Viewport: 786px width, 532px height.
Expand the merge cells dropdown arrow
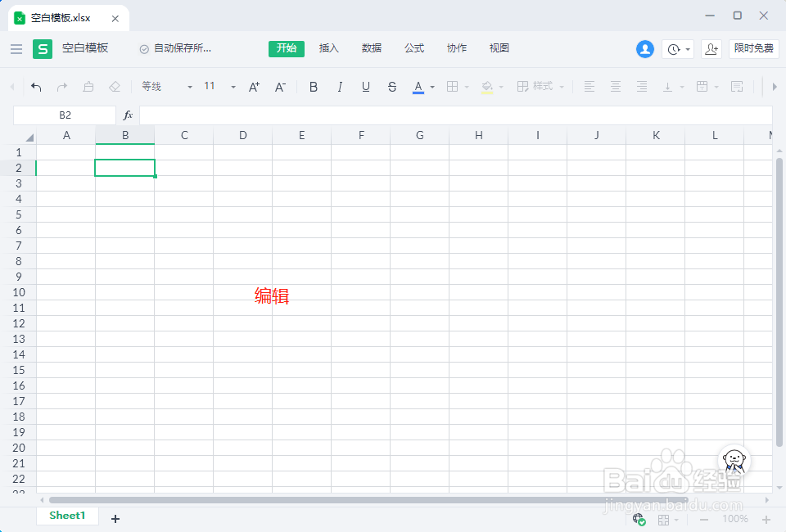(x=716, y=87)
